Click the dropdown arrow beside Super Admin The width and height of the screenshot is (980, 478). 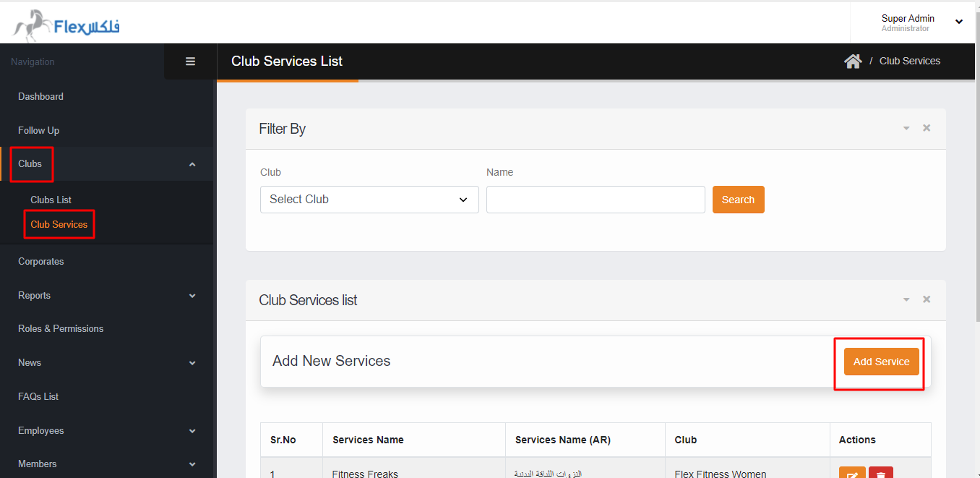tap(959, 22)
